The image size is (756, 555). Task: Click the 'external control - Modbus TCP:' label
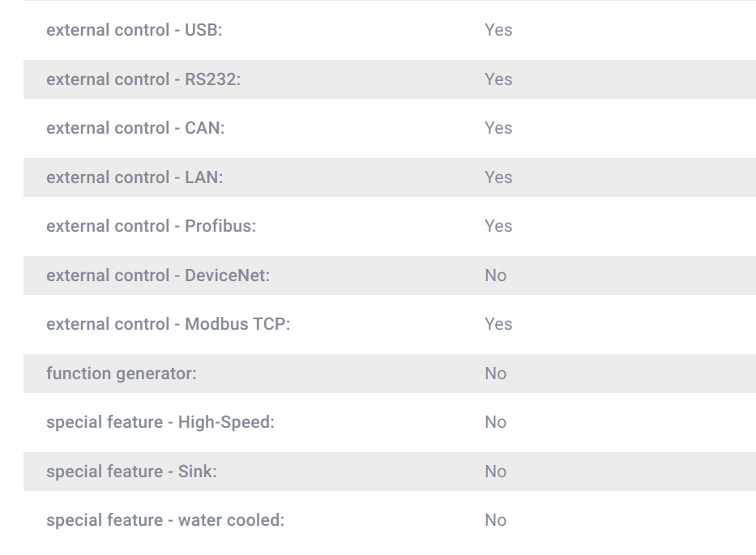[169, 324]
